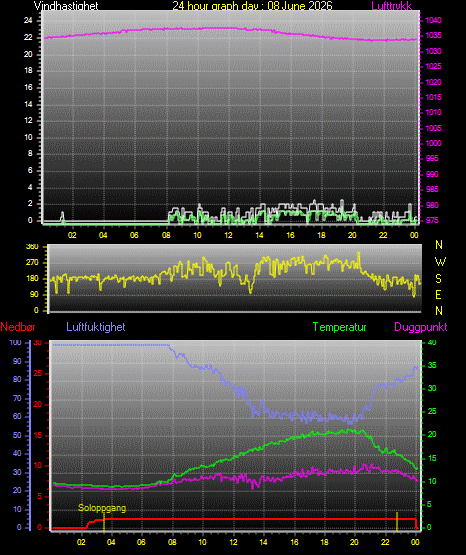Click the red Nedbør label
The height and width of the screenshot is (555, 466).
18,327
